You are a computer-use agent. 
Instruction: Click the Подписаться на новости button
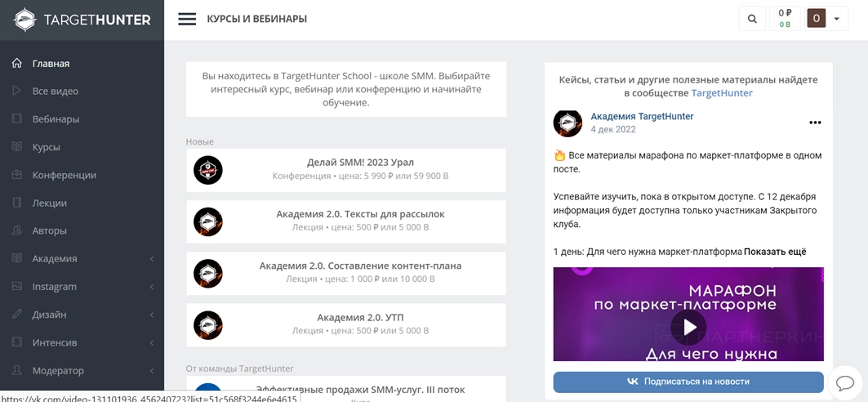pos(688,382)
